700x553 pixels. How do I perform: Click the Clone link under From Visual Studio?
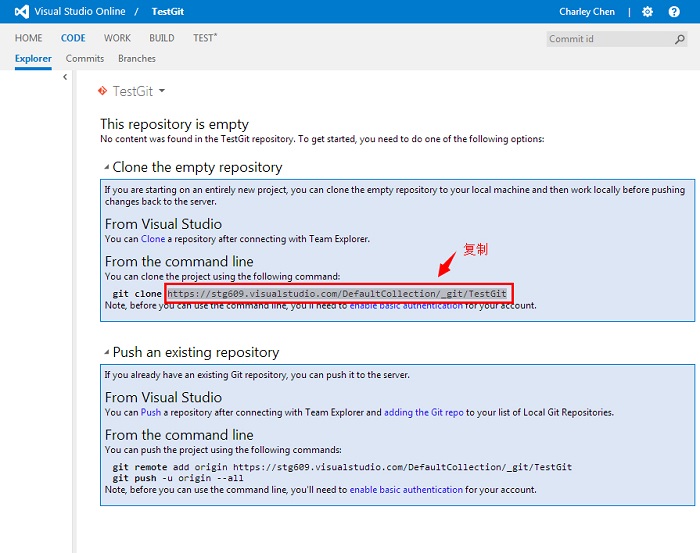coord(152,239)
